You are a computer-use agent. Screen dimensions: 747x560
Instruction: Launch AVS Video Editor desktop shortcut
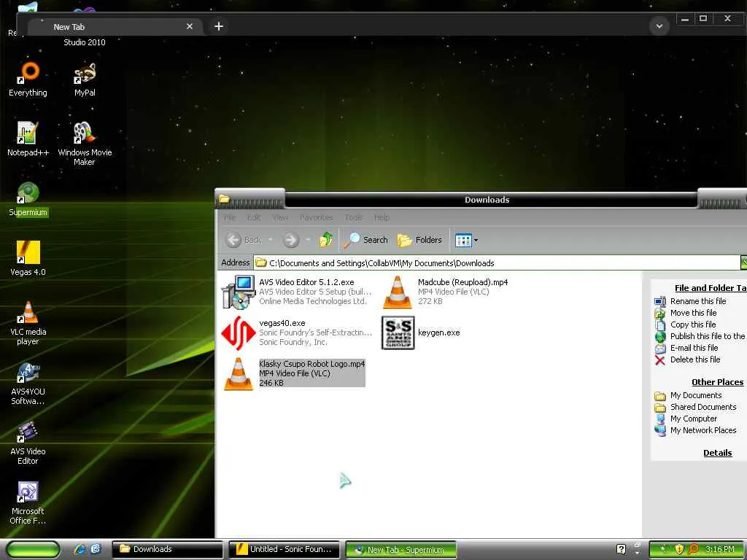(x=28, y=443)
